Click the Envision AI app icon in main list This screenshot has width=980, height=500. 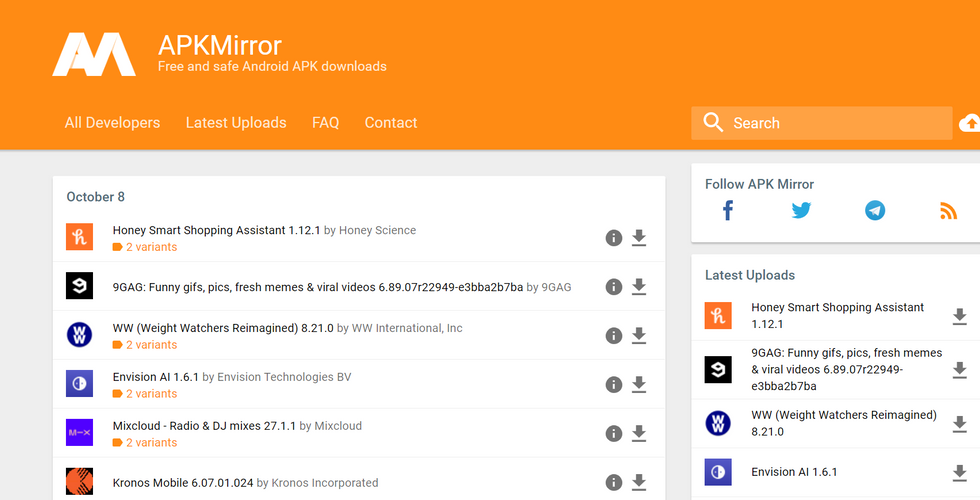(79, 384)
